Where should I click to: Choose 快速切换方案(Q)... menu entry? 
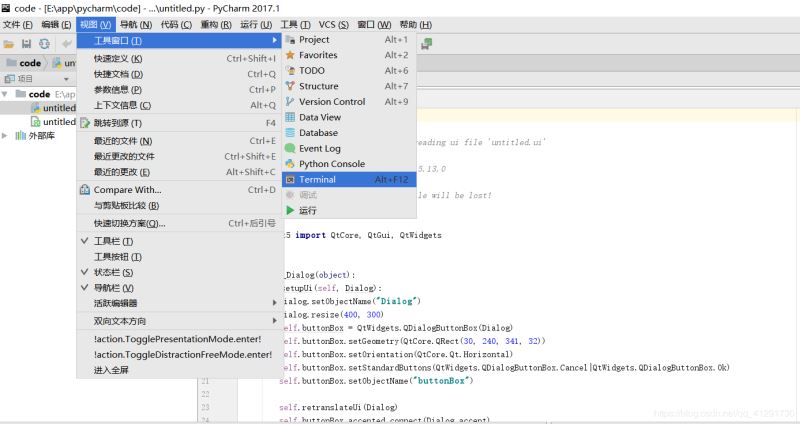coord(180,223)
